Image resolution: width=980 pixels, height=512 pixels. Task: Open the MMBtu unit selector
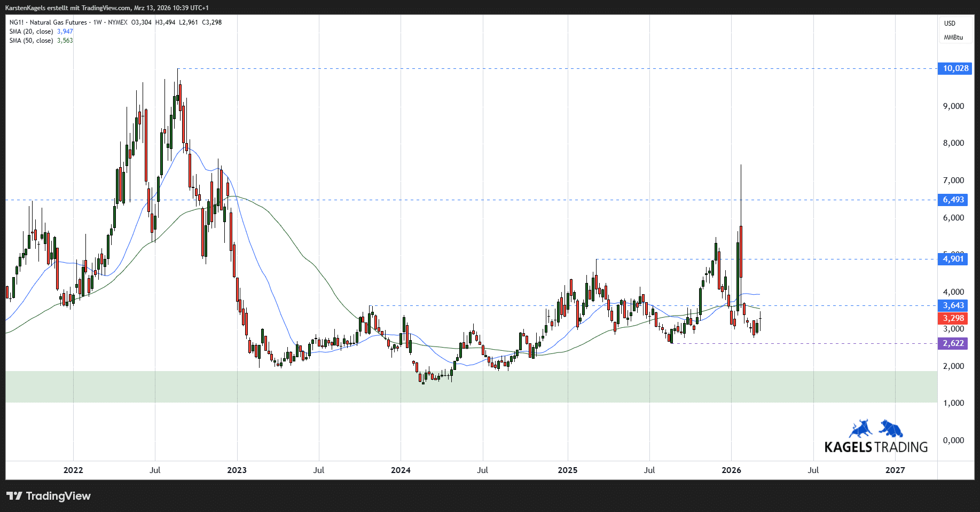pos(953,37)
